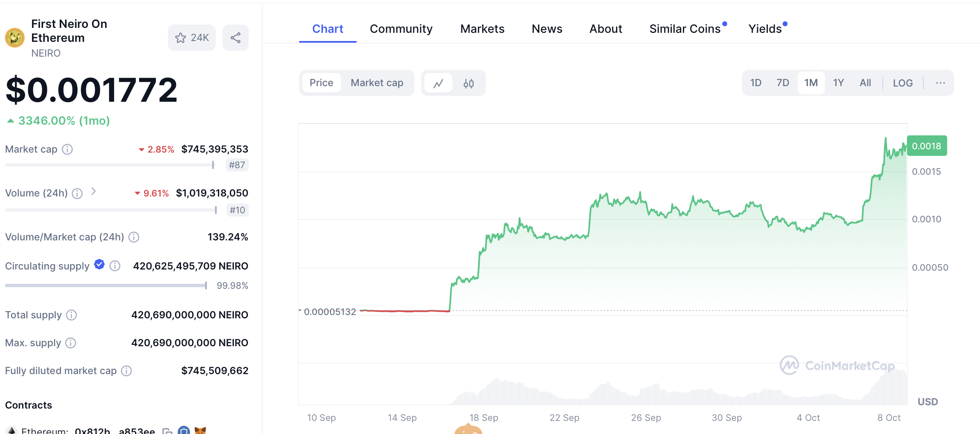Screen dimensions: 980x434
Task: Switch to candlestick chart view icon
Action: point(468,83)
